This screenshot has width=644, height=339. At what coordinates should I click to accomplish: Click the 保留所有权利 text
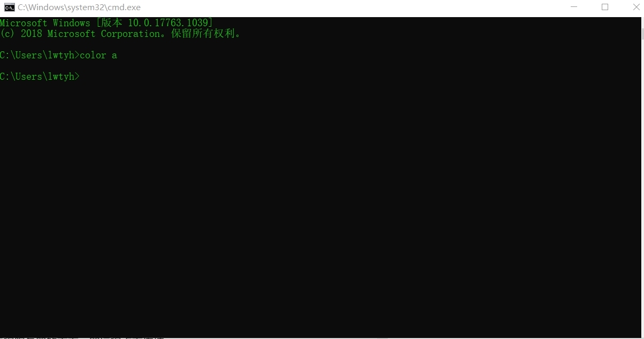click(x=203, y=34)
